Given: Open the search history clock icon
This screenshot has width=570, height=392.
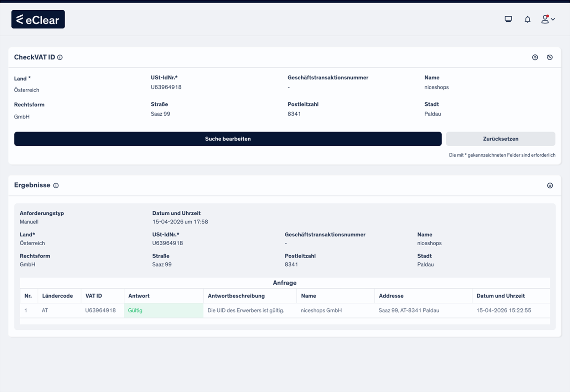Looking at the screenshot, I should tap(550, 57).
